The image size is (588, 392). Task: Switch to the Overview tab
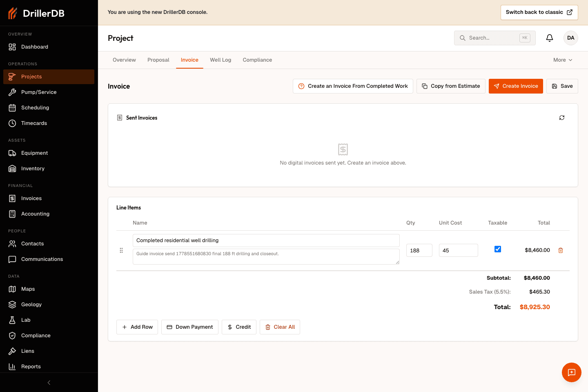point(124,60)
